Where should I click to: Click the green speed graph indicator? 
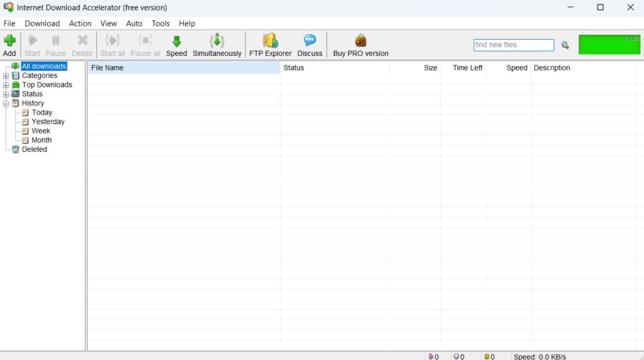(609, 45)
